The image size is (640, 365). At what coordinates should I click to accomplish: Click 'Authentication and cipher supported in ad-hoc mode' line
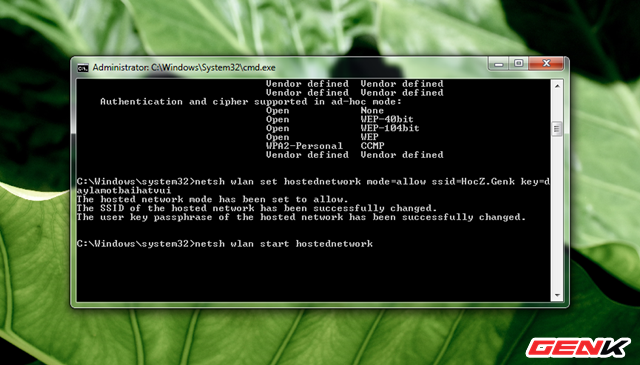tap(251, 102)
